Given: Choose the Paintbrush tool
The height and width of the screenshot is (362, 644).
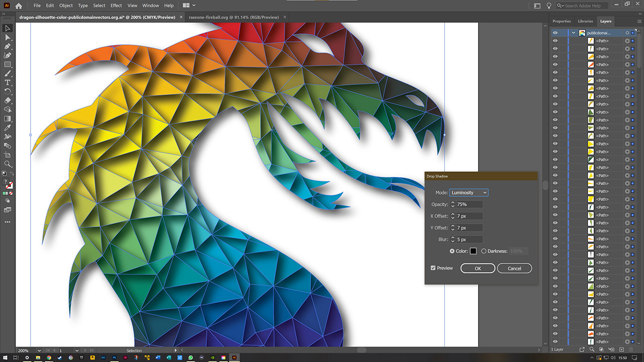Looking at the screenshot, I should point(8,73).
